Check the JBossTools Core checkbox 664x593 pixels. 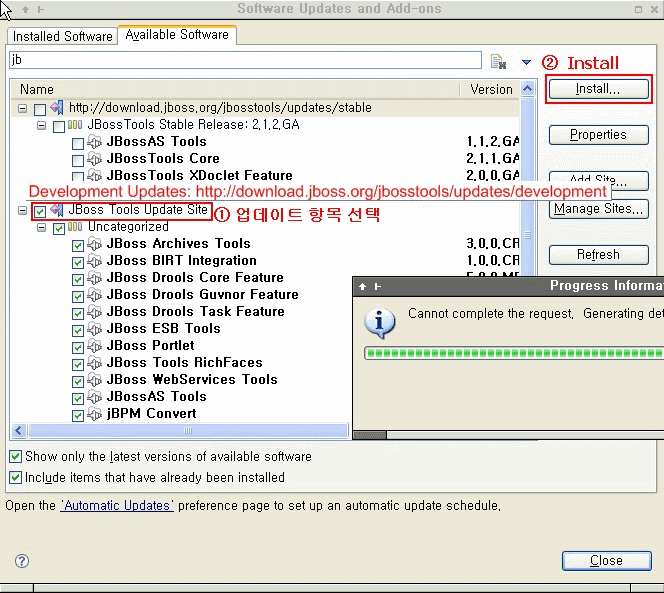(78, 161)
